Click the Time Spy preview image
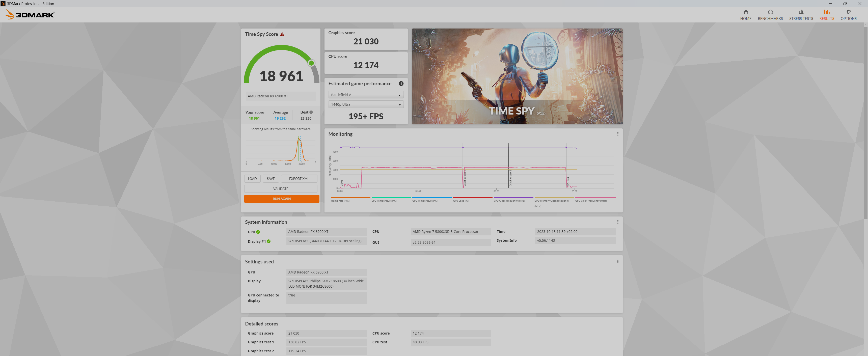Viewport: 868px width, 356px height. 517,76
